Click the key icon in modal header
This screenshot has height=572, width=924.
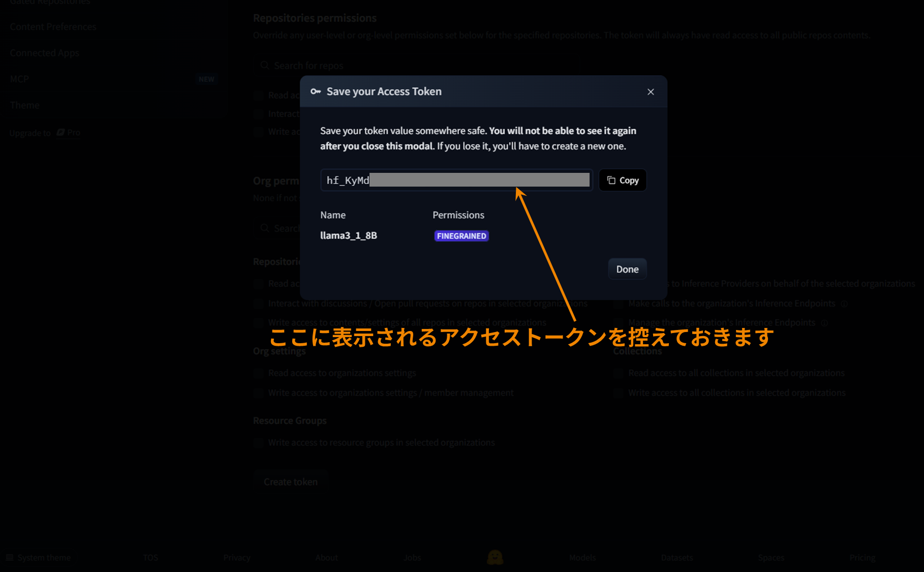(316, 92)
